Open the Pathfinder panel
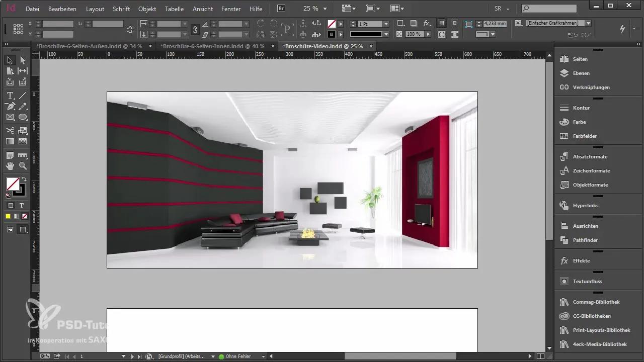The height and width of the screenshot is (362, 644). [x=585, y=240]
